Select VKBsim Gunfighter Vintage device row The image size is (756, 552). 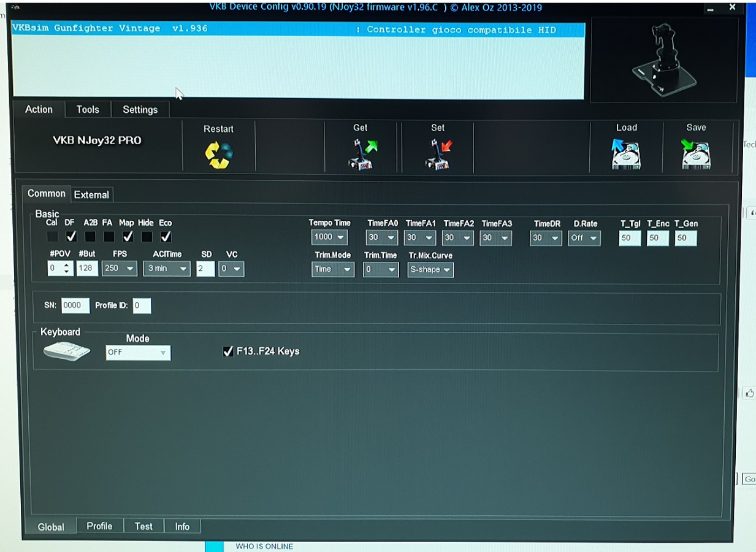(x=298, y=29)
